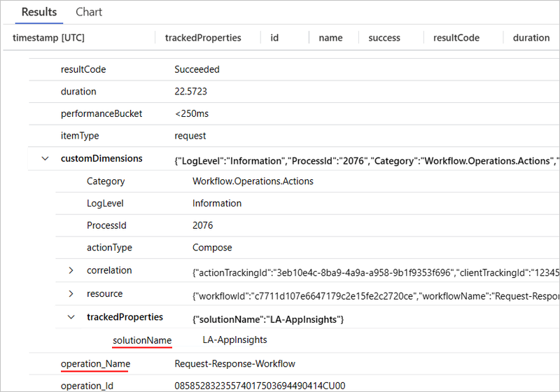Click the duration column header

(531, 38)
